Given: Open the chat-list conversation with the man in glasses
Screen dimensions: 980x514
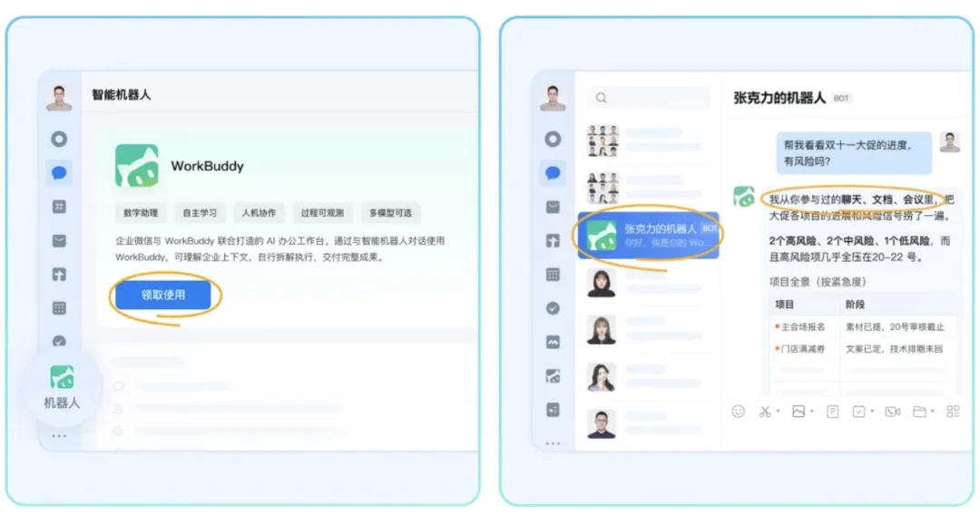Looking at the screenshot, I should coord(648,423).
